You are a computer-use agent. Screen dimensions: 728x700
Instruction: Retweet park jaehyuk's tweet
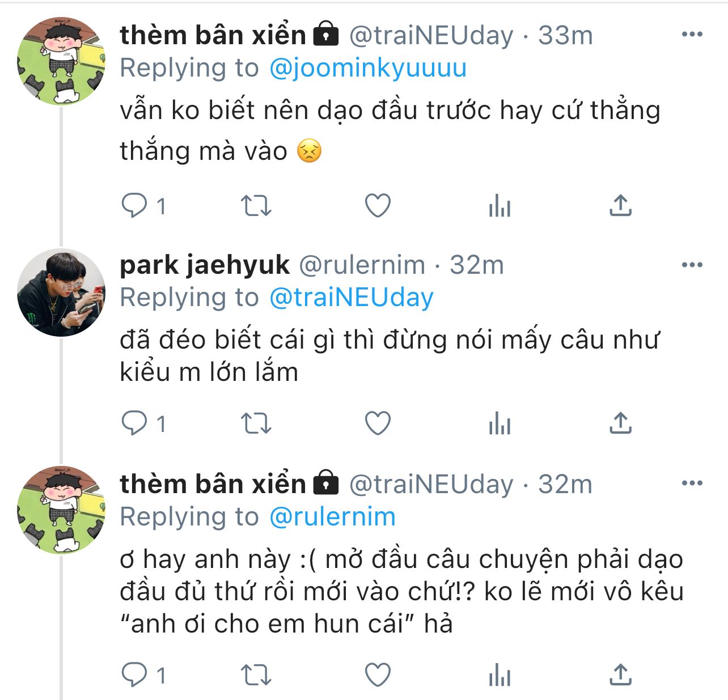(x=256, y=423)
